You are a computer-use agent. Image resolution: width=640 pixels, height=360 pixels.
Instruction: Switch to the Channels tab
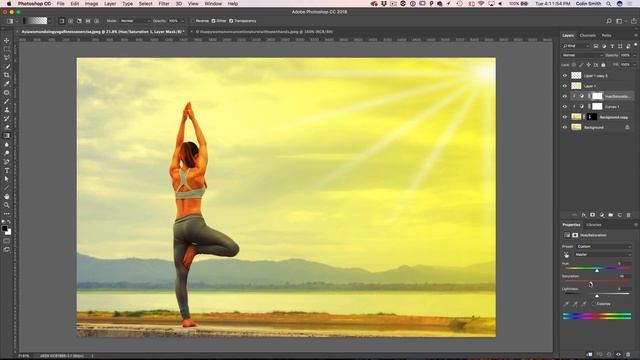tap(587, 36)
